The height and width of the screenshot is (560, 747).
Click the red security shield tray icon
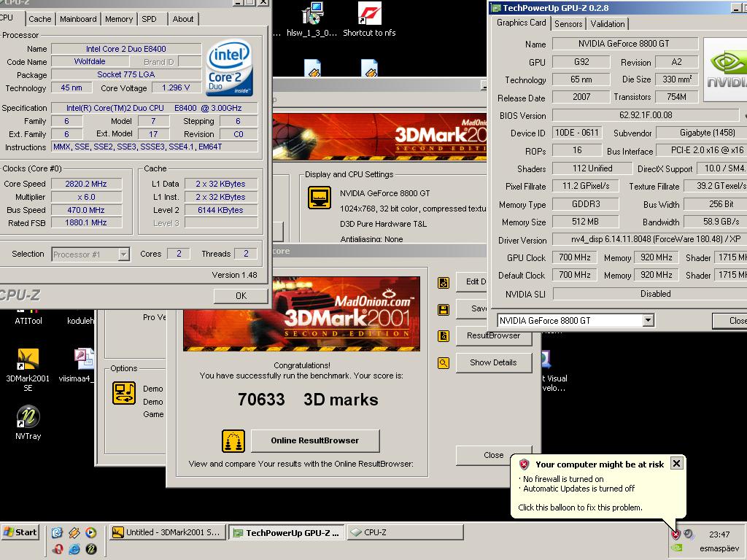pyautogui.click(x=676, y=534)
